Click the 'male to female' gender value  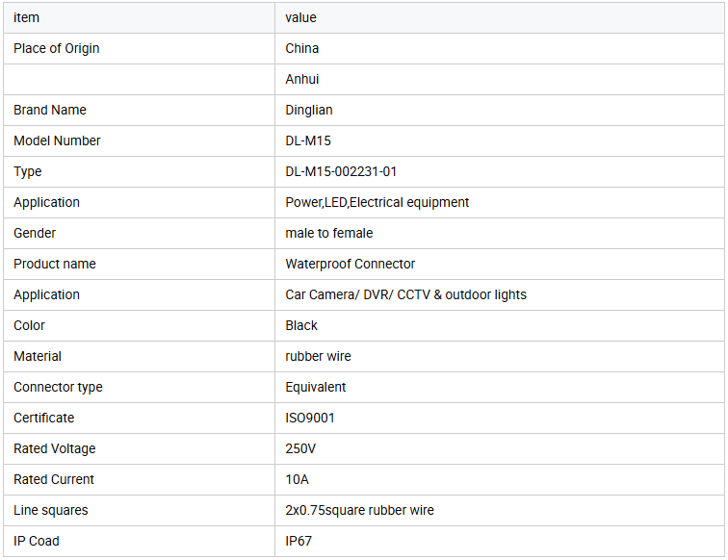[329, 233]
